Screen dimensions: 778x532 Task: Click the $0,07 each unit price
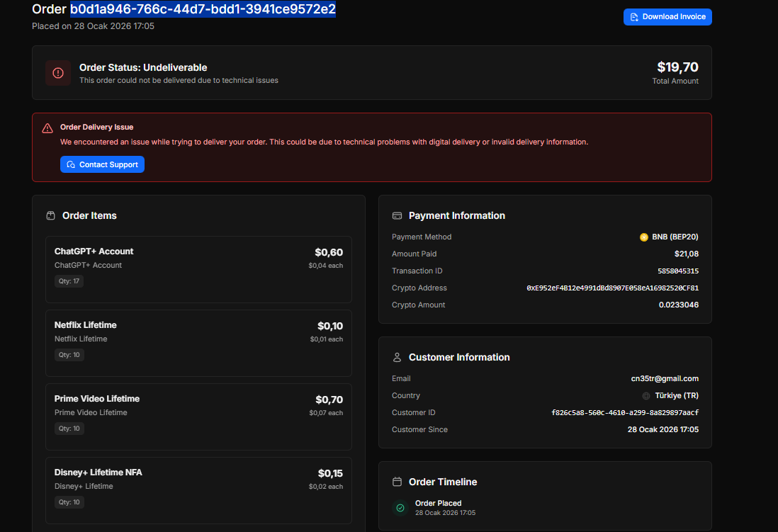point(326,413)
